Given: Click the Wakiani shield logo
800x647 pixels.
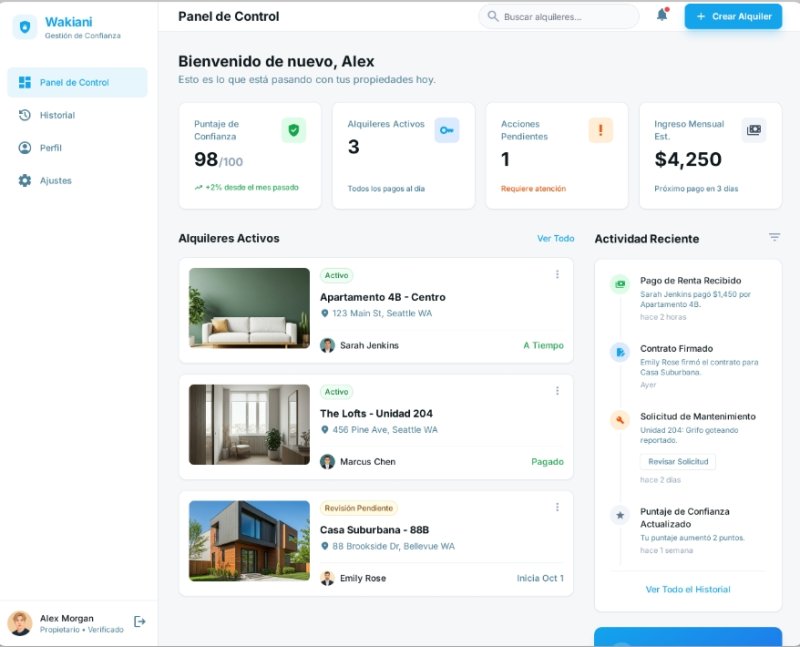Looking at the screenshot, I should coord(25,27).
